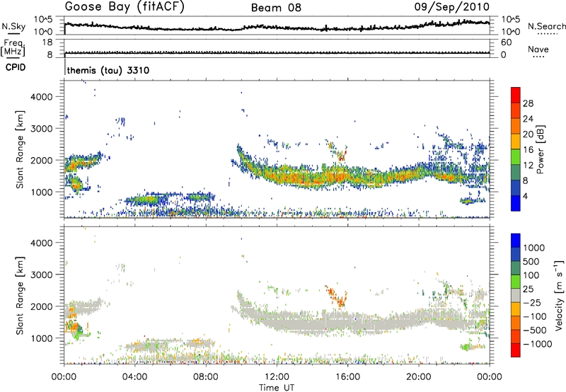This screenshot has height=392, width=566.
Task: Select the gray segment of velocity colorbar
Action: tap(516, 295)
